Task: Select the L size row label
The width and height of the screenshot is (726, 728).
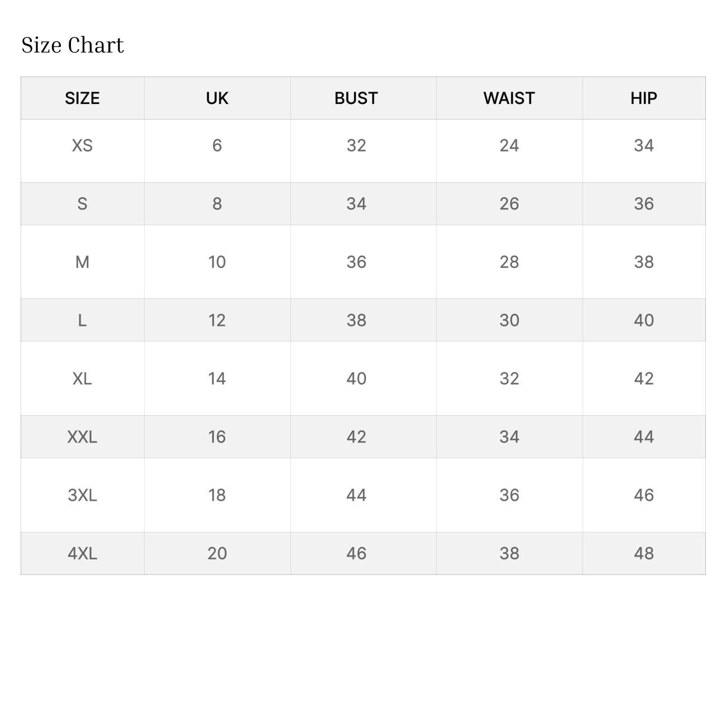Action: [82, 320]
